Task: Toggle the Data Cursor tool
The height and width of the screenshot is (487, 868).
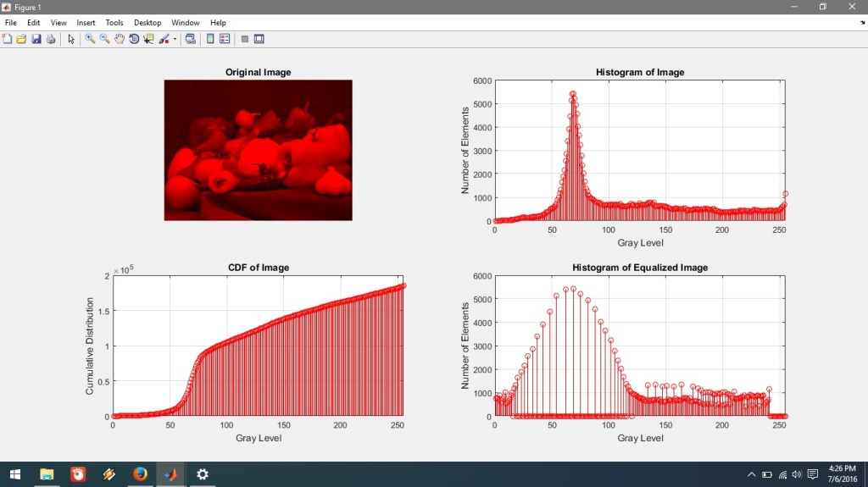Action: pos(148,39)
